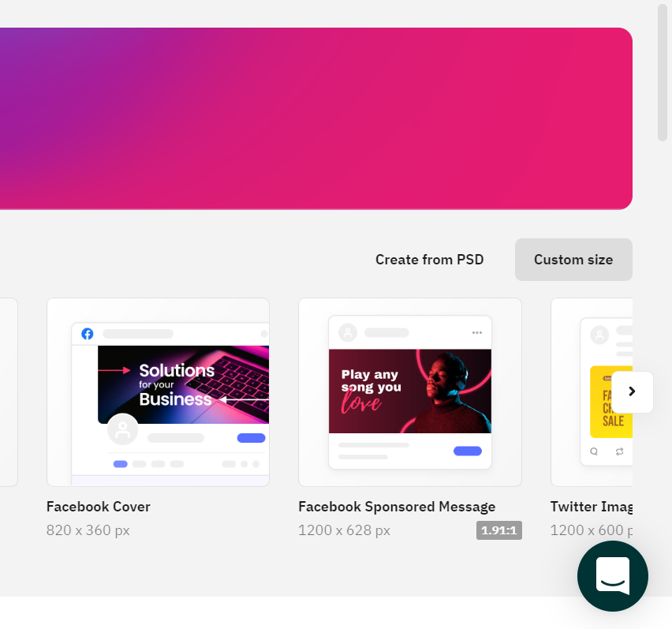Click retweet icon in Twitter Image preview

pos(619,451)
